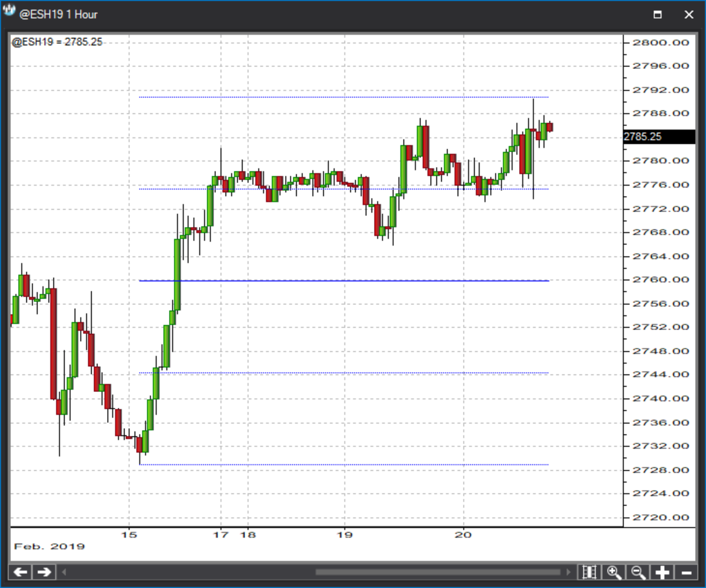Click the date label 17
This screenshot has width=706, height=588.
pyautogui.click(x=221, y=535)
